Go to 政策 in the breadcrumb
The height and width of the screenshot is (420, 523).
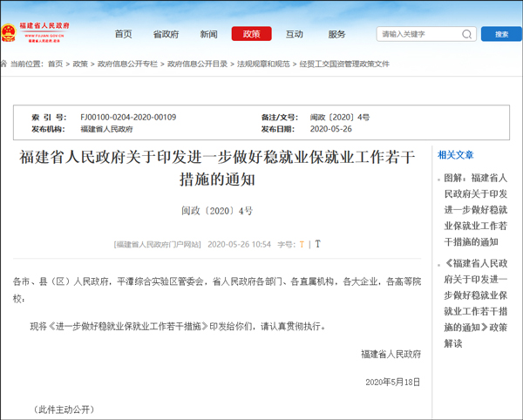80,64
